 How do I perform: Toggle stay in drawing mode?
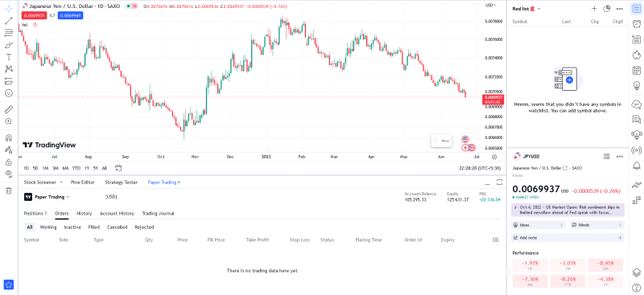pyautogui.click(x=9, y=150)
